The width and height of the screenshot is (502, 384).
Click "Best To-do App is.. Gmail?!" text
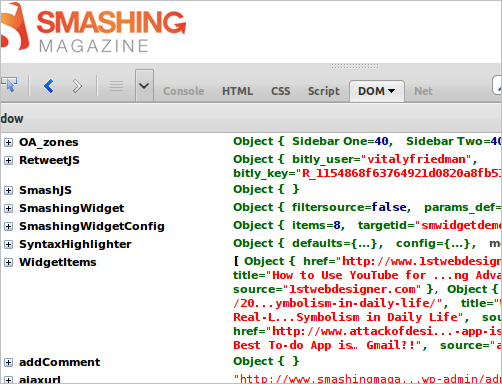pos(325,345)
